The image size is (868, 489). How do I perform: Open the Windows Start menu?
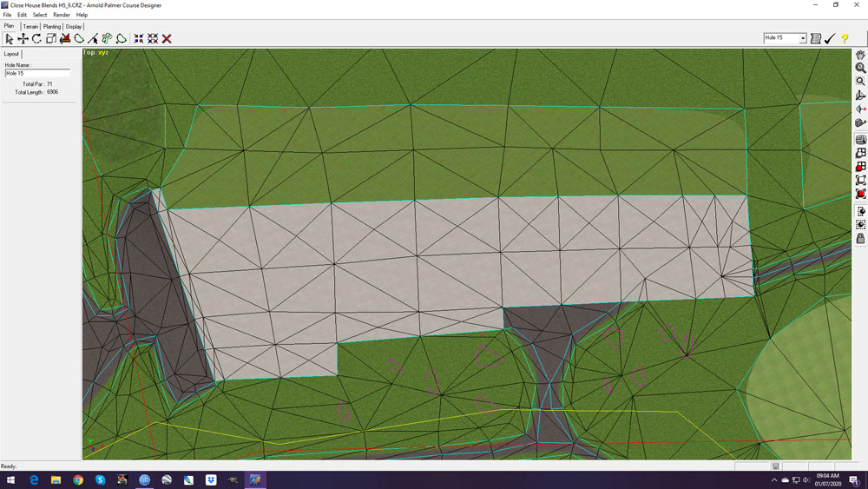(11, 479)
